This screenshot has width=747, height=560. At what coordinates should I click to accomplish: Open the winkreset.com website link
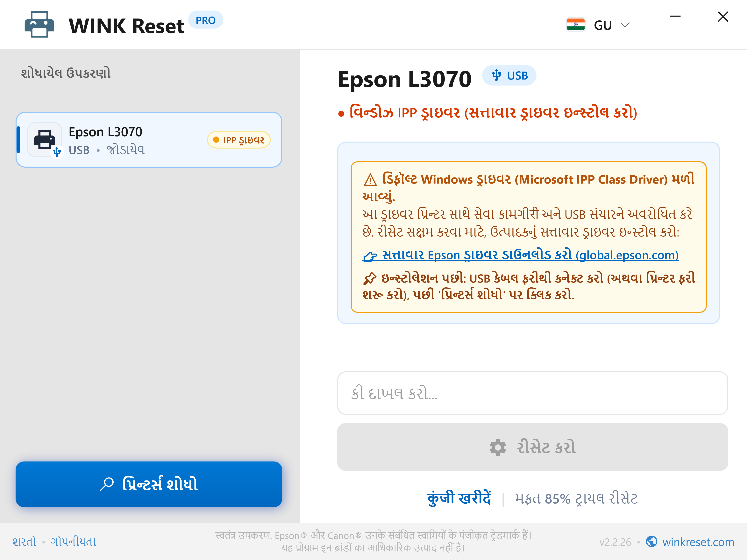coord(698,542)
